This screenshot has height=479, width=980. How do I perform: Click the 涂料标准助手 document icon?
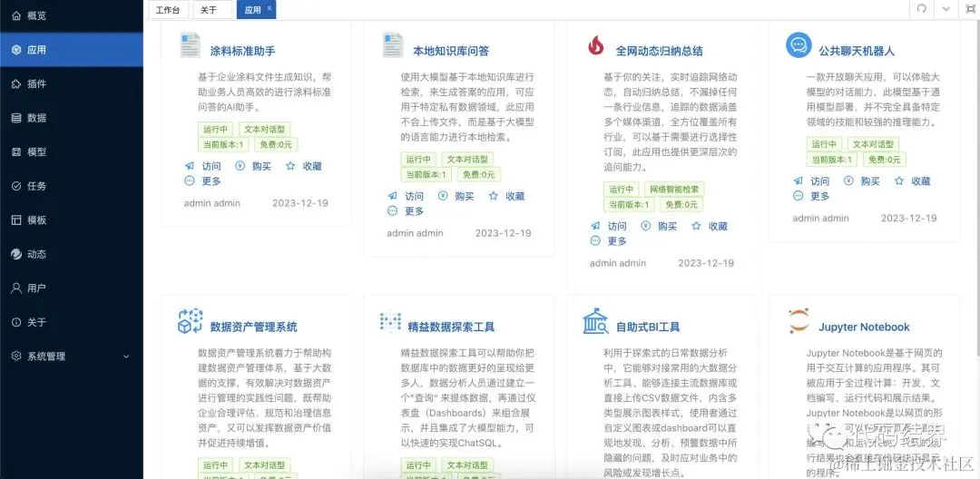pos(190,45)
